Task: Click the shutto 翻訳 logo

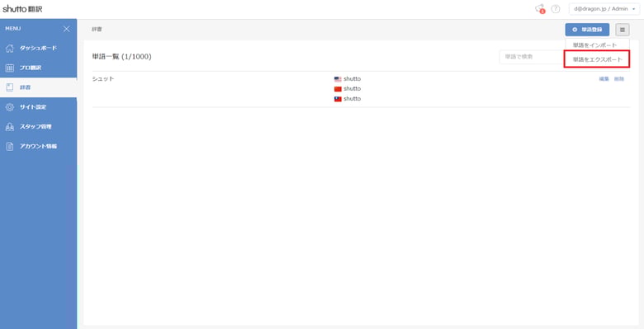Action: click(x=22, y=9)
